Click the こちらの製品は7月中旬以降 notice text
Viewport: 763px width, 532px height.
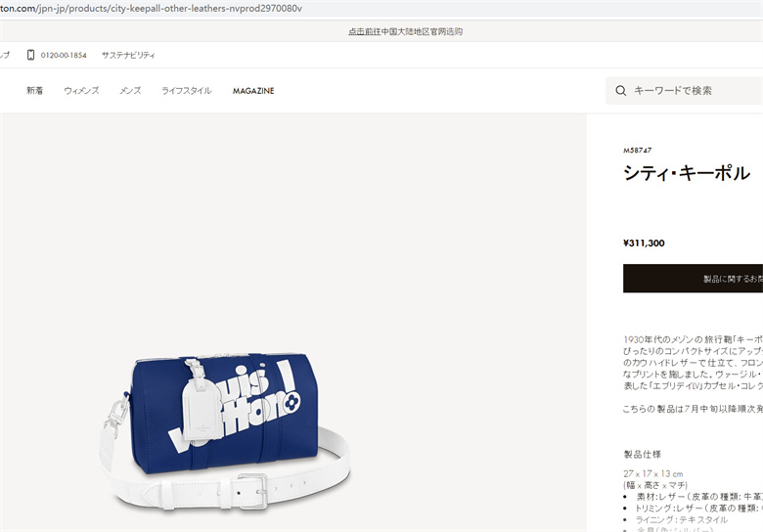pyautogui.click(x=693, y=409)
